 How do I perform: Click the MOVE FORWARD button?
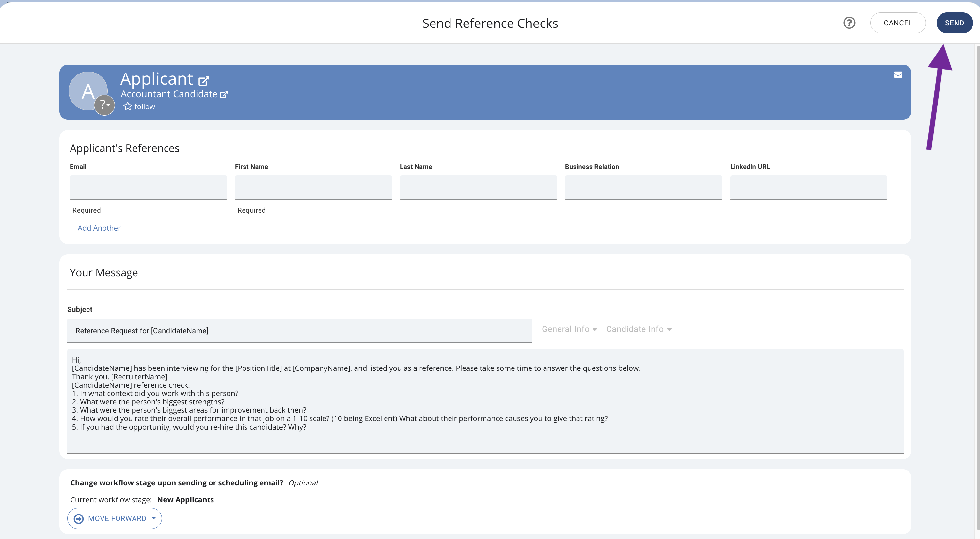pos(115,518)
